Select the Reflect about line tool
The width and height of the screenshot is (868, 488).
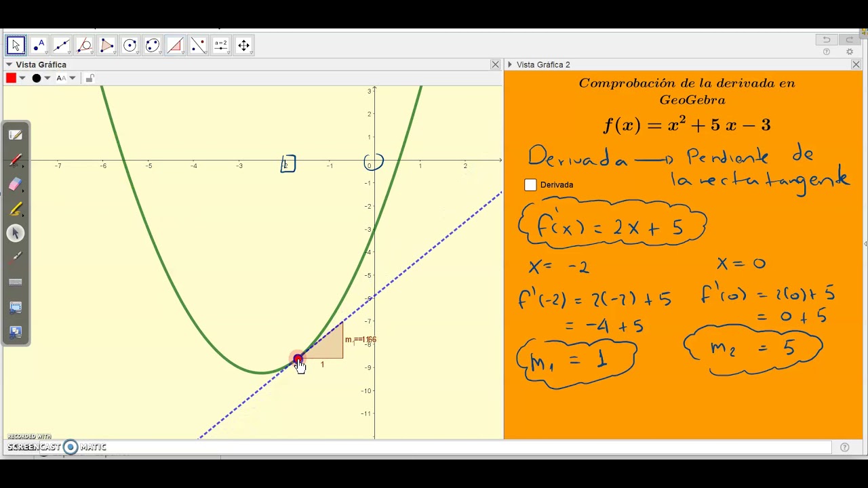[x=198, y=45]
